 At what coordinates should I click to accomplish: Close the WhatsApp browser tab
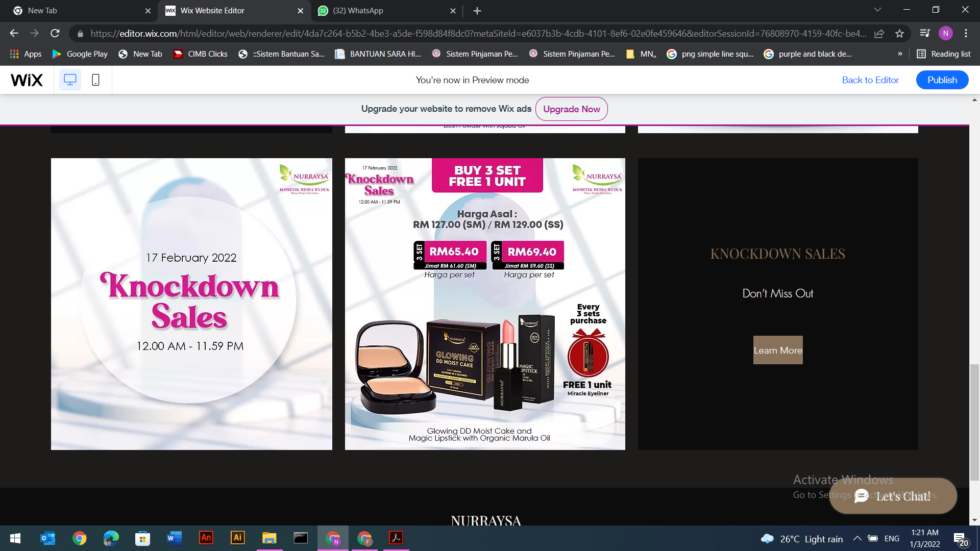pyautogui.click(x=453, y=11)
